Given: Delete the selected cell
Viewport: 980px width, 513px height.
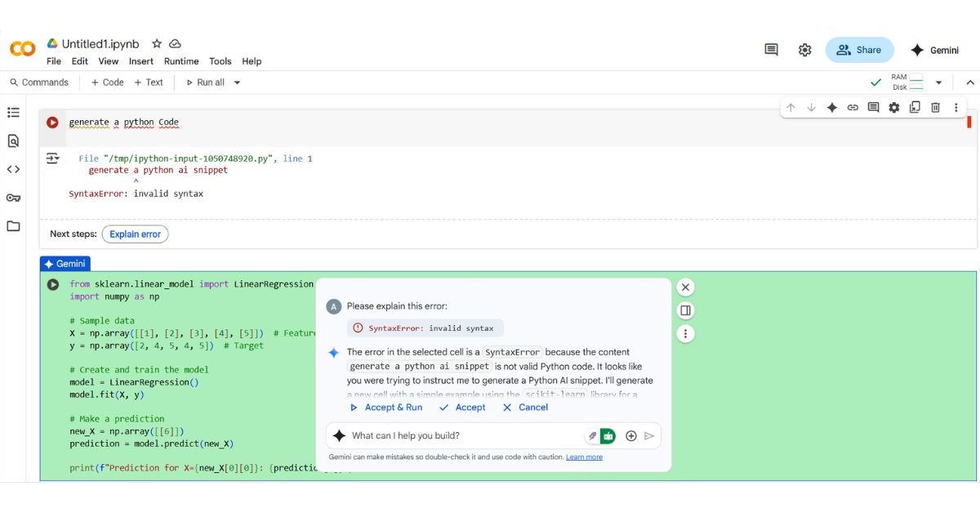Looking at the screenshot, I should (x=935, y=107).
